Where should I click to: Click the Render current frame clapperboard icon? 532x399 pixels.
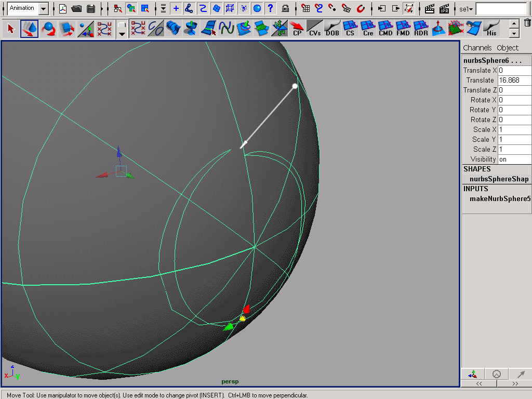pos(430,8)
